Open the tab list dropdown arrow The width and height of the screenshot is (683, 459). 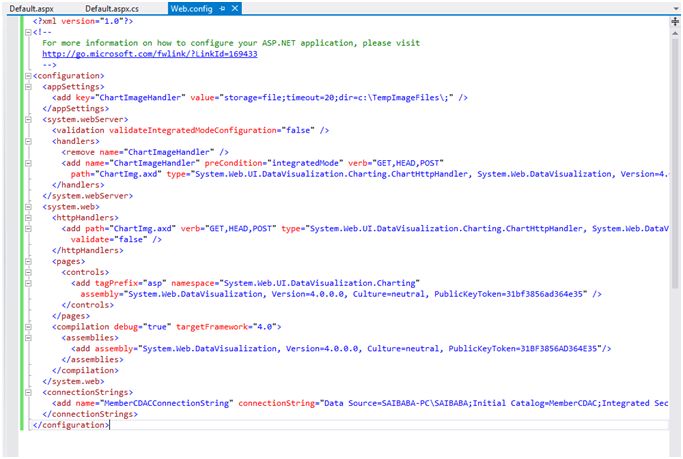[676, 8]
